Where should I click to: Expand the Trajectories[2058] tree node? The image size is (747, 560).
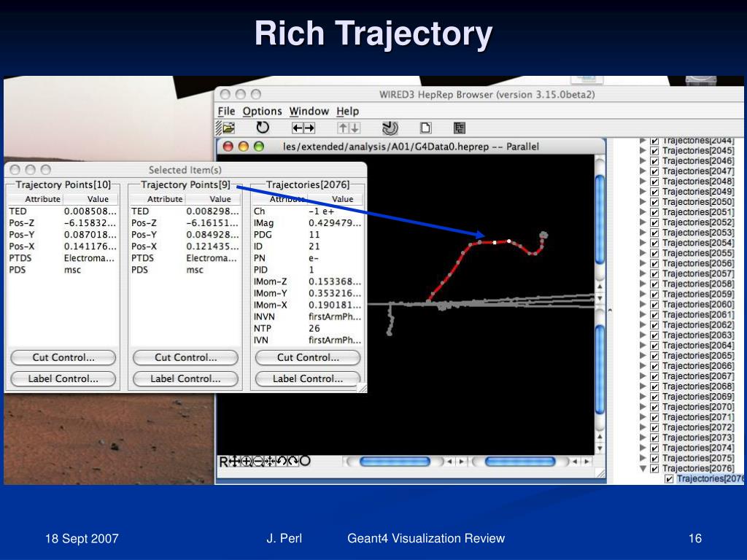[643, 284]
